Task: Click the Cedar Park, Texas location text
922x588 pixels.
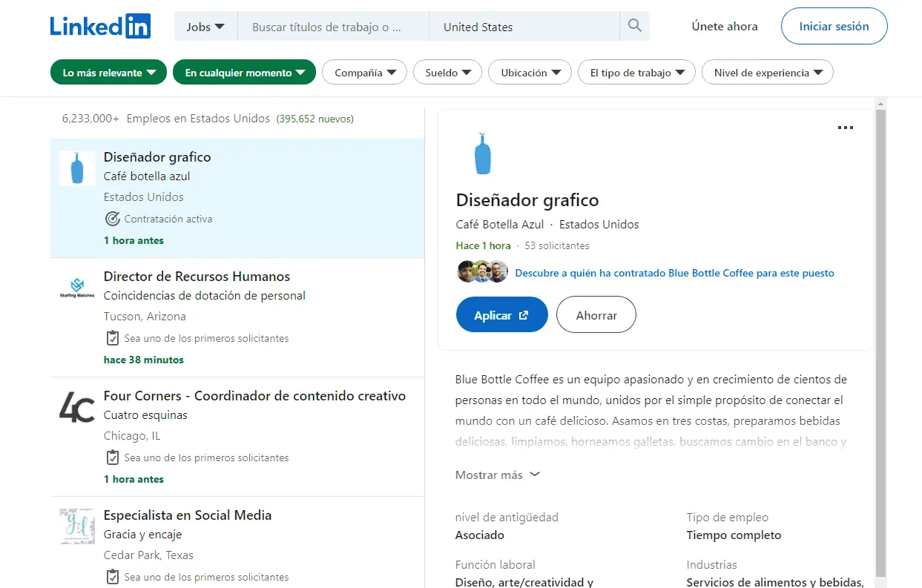Action: pos(148,555)
